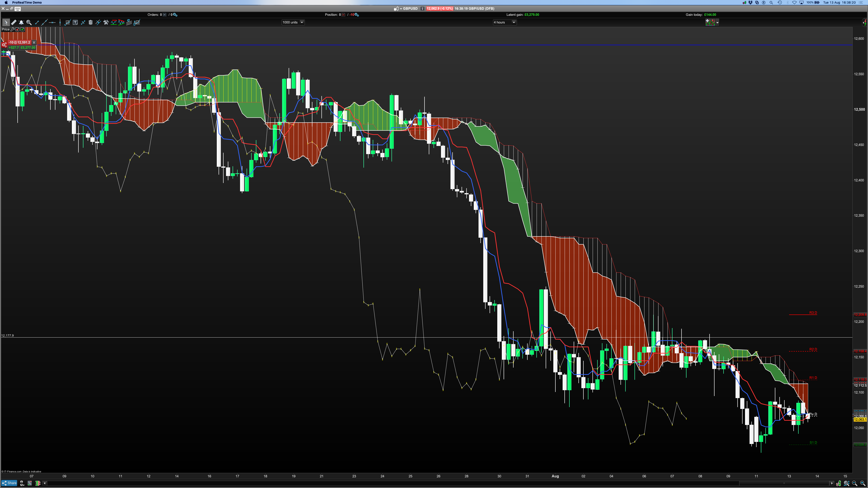Toggle the red down-arrow sell button beside Price
Screen dimensions: 868x488
(x=18, y=29)
